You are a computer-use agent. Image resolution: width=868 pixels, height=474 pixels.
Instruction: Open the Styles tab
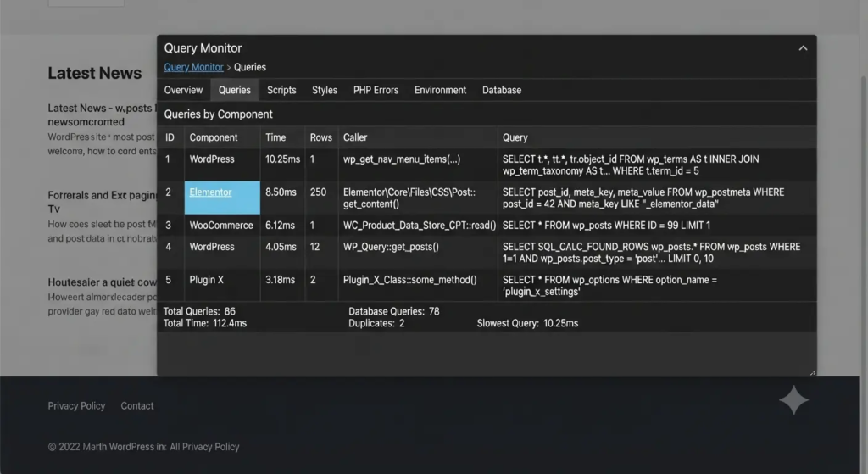tap(325, 90)
